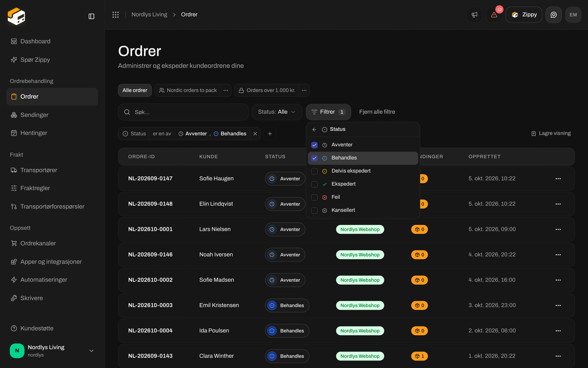Image resolution: width=588 pixels, height=368 pixels.
Task: Uncheck the Behandles status checkbox
Action: [314, 158]
